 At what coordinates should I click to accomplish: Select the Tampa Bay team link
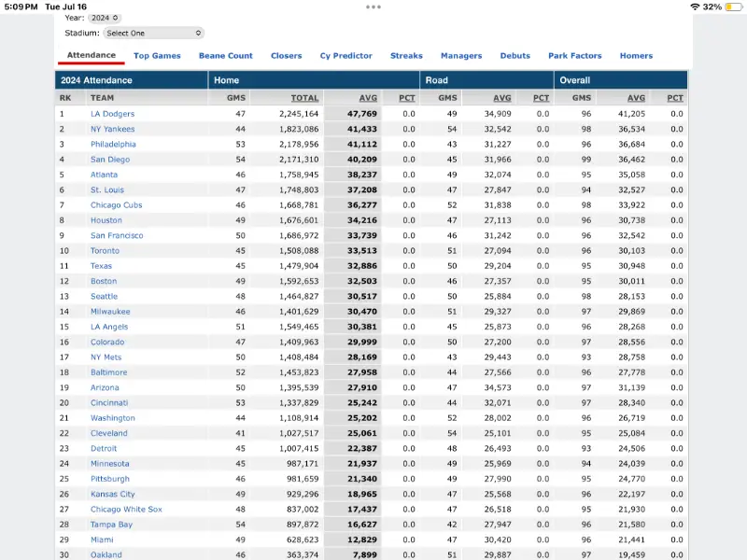point(111,525)
